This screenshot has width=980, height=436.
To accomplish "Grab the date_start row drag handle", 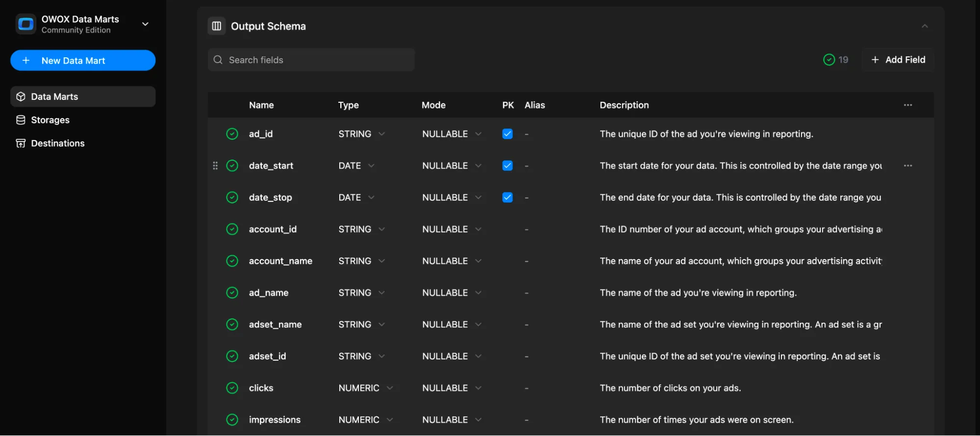I will 215,166.
